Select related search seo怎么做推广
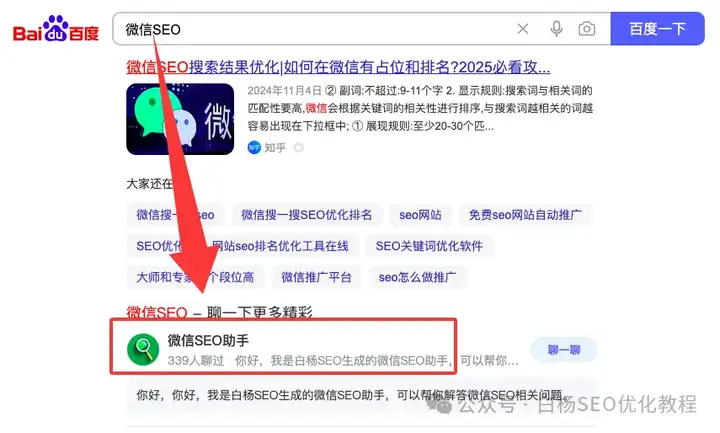 417,277
